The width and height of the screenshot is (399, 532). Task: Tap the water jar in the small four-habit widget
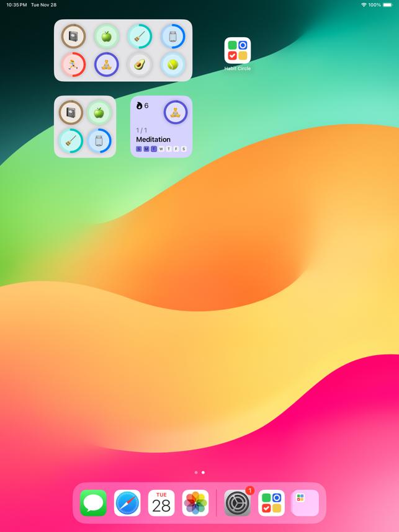click(99, 141)
